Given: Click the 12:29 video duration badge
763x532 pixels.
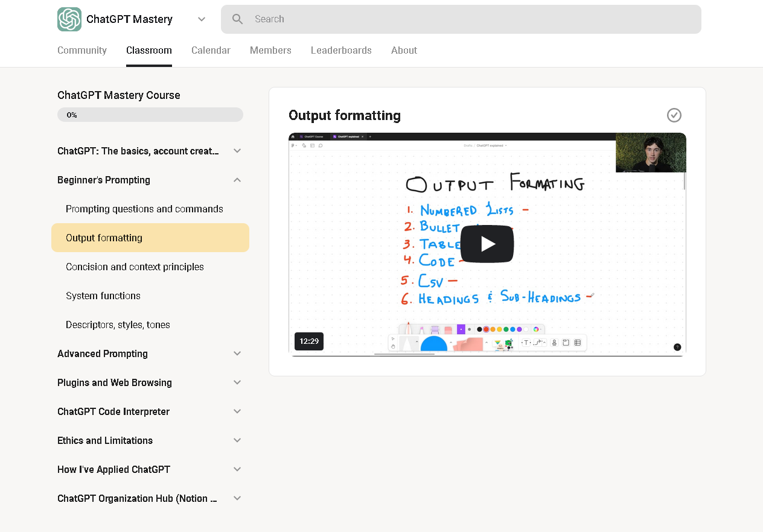Looking at the screenshot, I should [309, 341].
